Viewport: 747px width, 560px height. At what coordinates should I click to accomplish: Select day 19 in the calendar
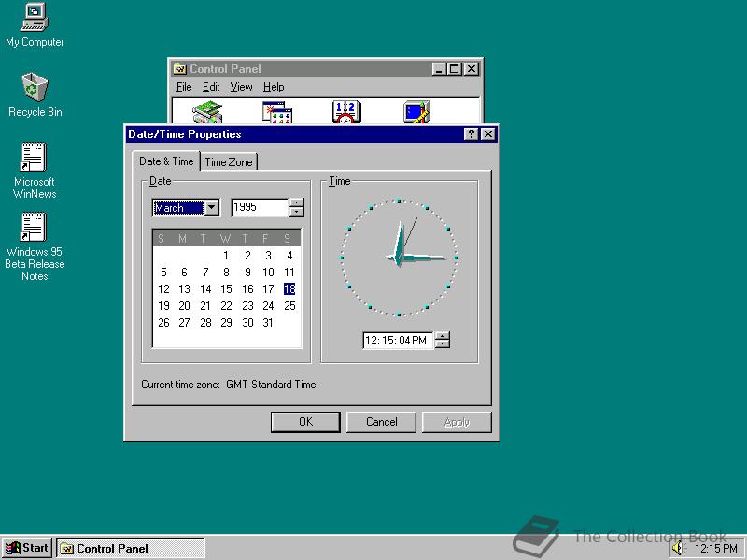pos(163,306)
